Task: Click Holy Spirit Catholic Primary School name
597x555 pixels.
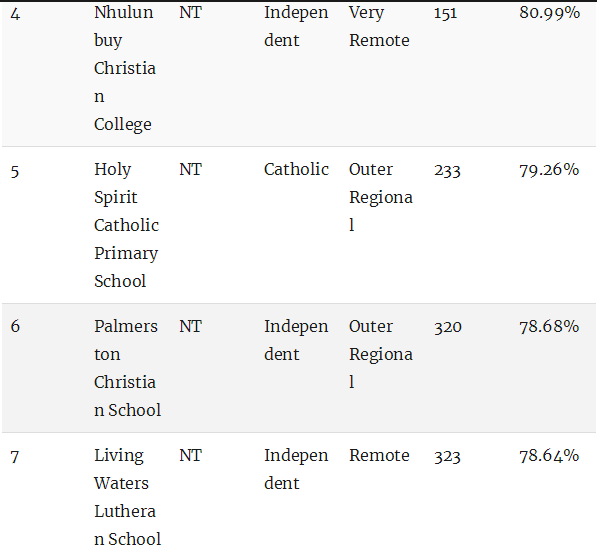Action: click(126, 225)
